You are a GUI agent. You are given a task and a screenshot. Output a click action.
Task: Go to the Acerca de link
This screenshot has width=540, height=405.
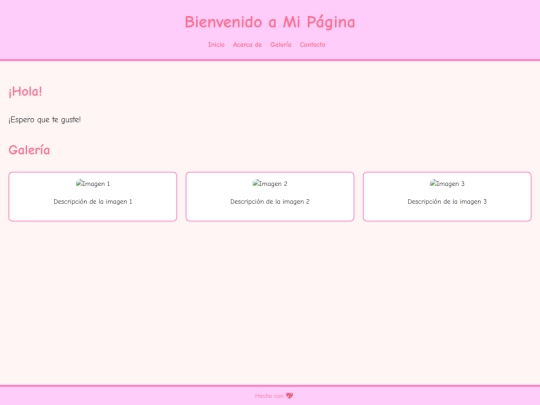(247, 45)
